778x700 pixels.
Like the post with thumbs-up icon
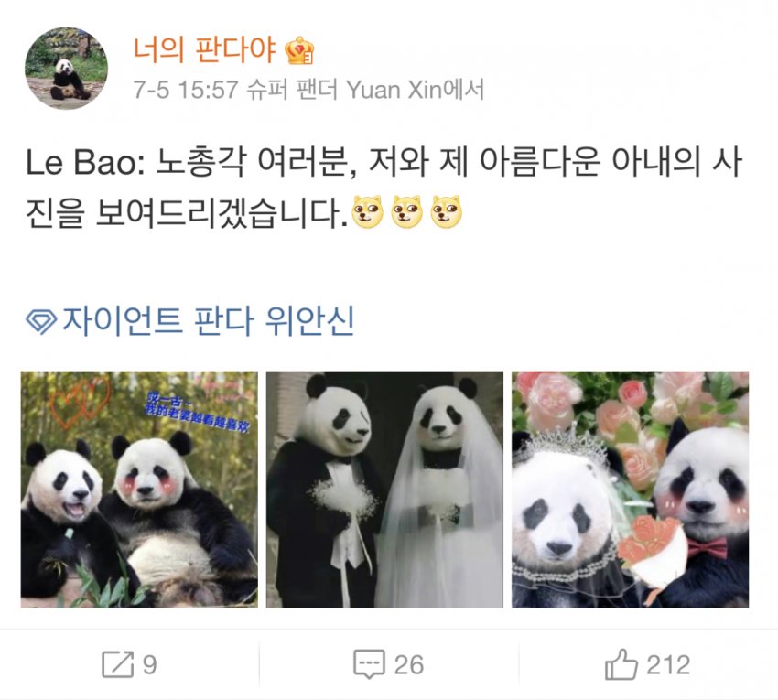coord(621,663)
